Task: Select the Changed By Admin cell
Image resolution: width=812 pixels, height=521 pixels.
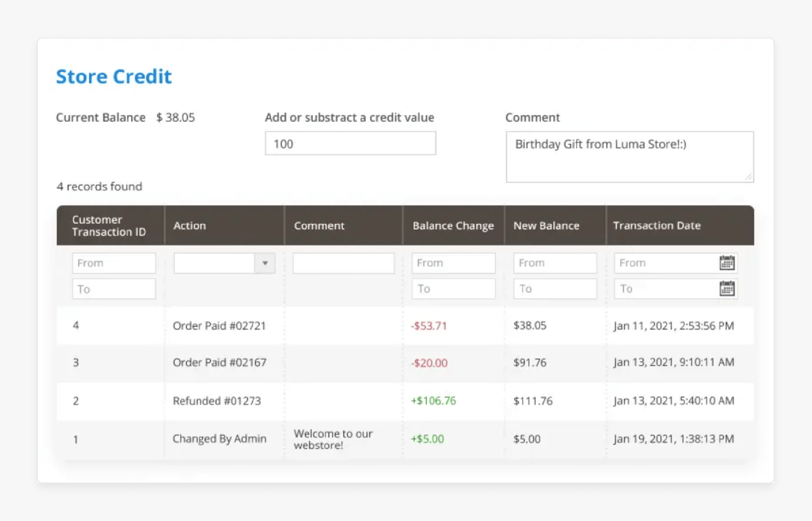Action: (220, 439)
